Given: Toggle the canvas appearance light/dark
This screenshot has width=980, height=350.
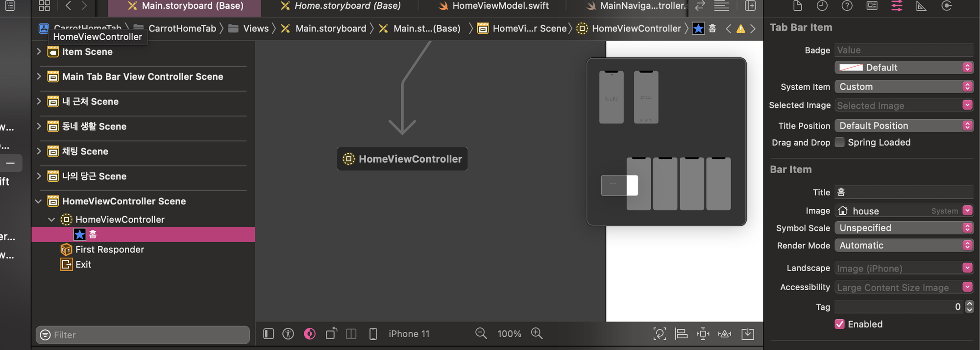Looking at the screenshot, I should [x=310, y=334].
